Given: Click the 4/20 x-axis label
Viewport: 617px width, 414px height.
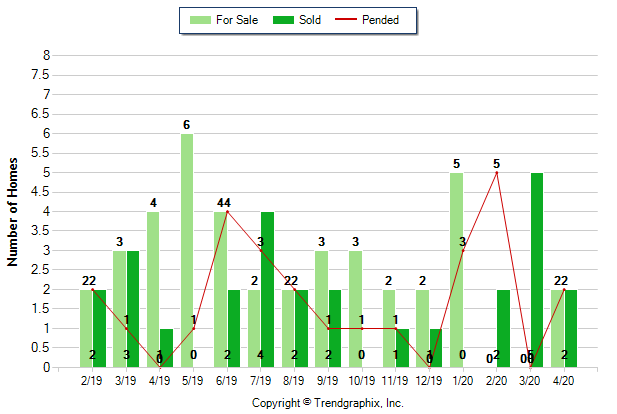Looking at the screenshot, I should click(564, 380).
